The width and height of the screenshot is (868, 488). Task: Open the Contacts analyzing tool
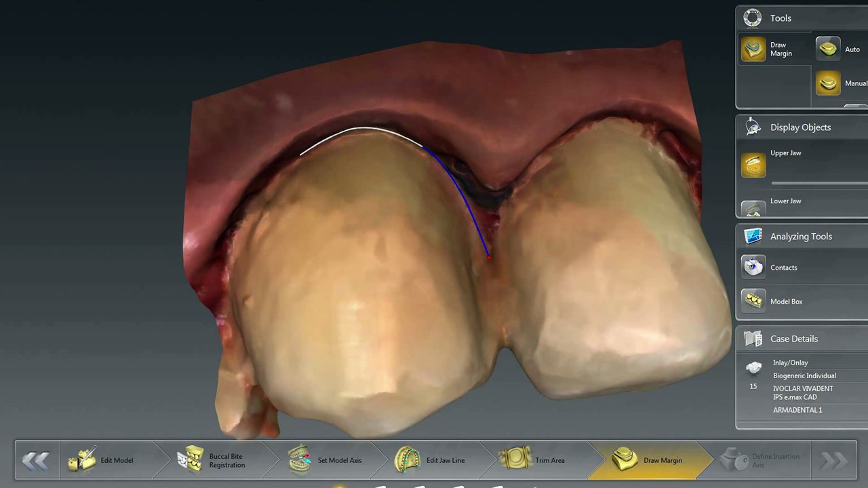753,267
